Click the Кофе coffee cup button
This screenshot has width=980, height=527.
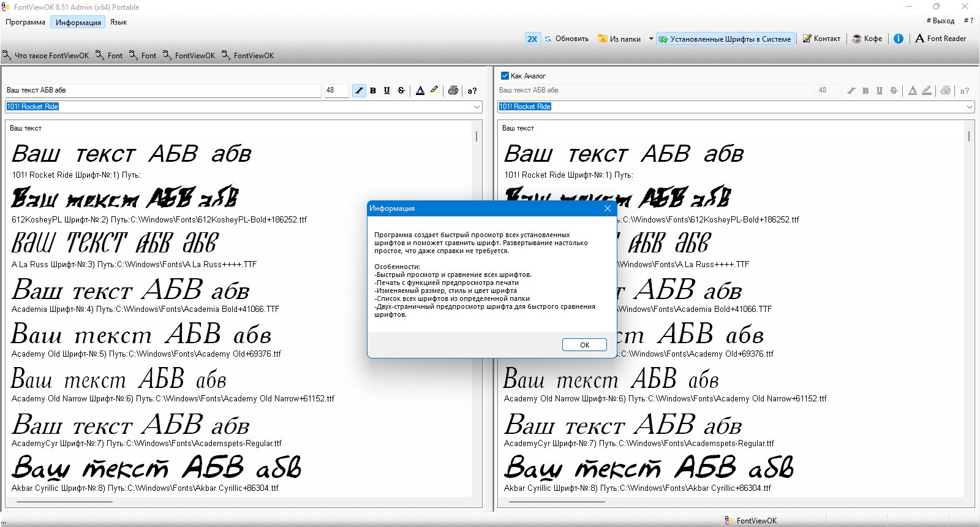[867, 39]
